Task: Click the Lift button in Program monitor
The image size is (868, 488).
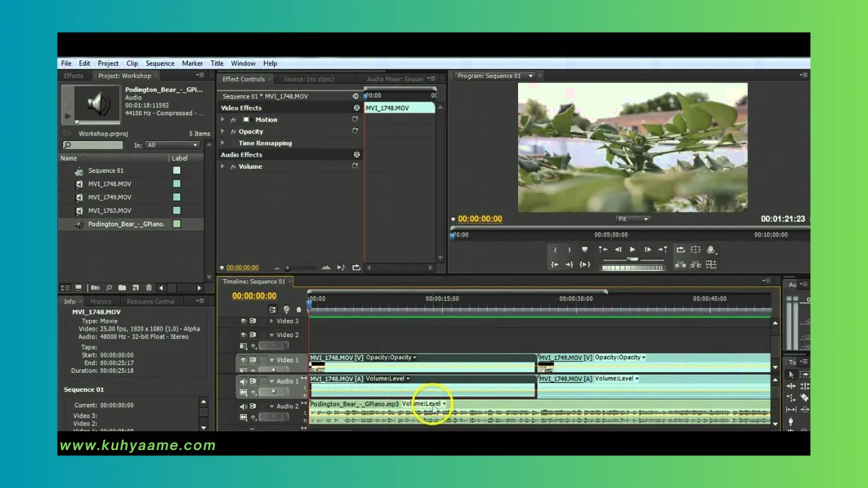Action: [680, 264]
